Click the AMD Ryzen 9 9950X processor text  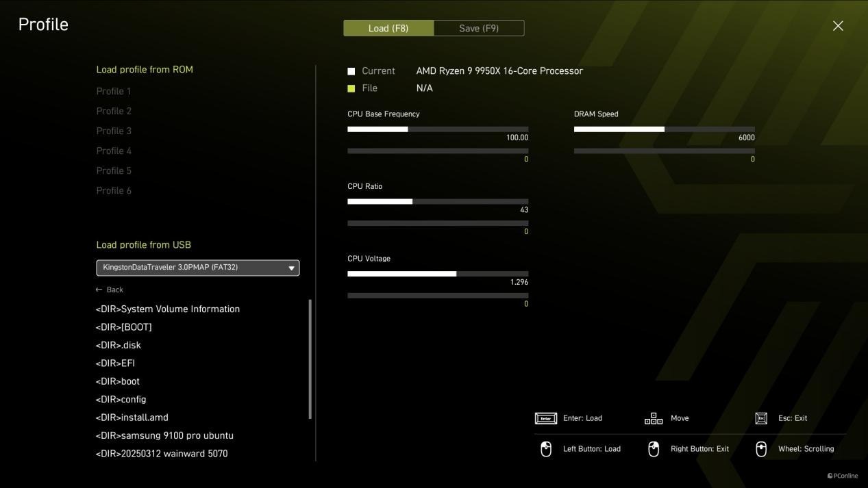coord(499,71)
